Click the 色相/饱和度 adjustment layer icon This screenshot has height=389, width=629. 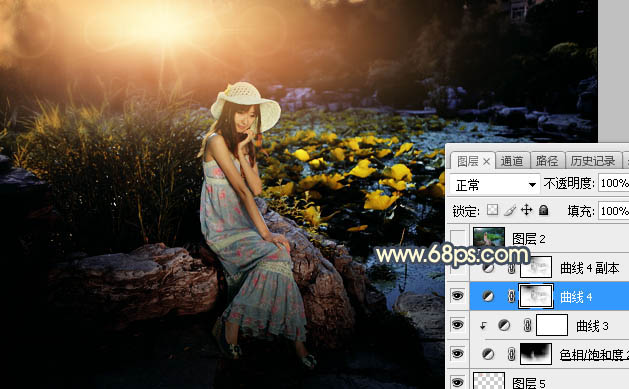click(488, 354)
